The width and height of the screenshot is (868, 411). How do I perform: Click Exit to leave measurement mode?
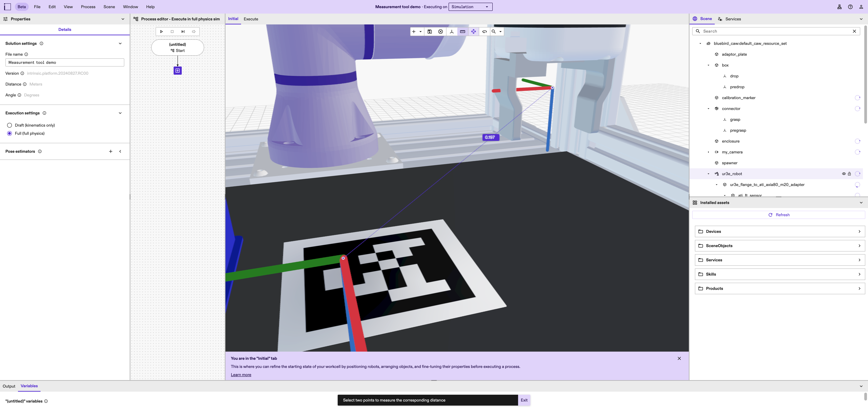524,400
